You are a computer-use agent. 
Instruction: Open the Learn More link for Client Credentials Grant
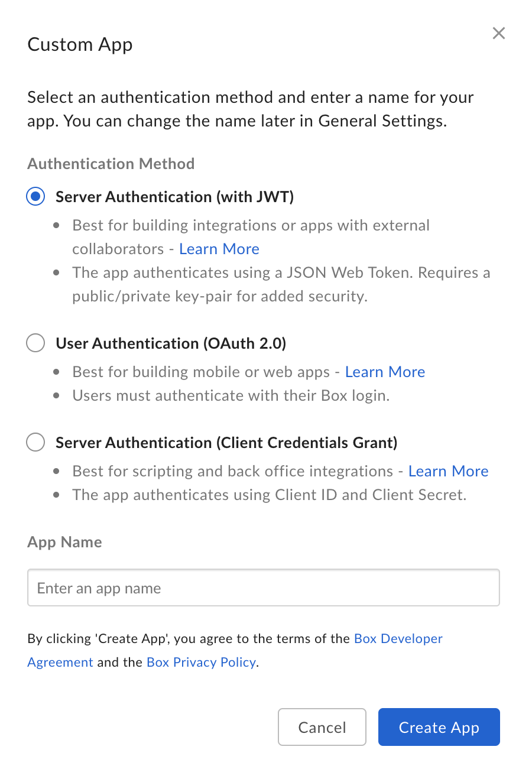(448, 470)
